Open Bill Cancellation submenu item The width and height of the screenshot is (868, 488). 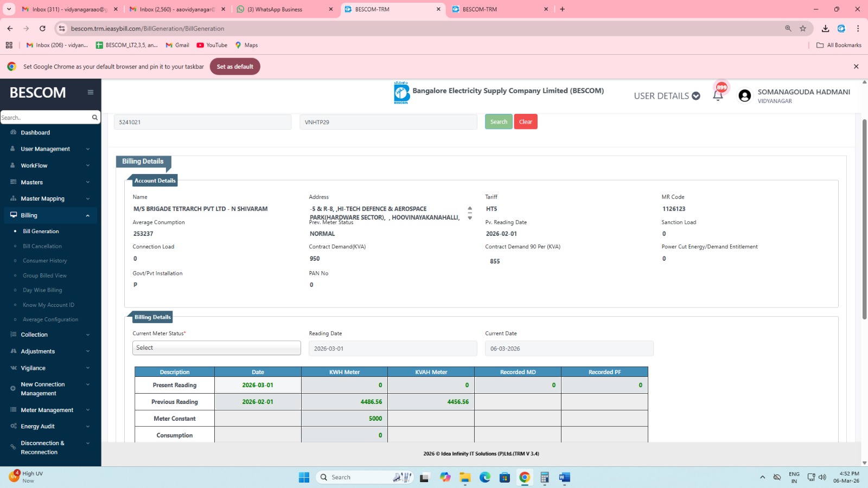coord(42,246)
